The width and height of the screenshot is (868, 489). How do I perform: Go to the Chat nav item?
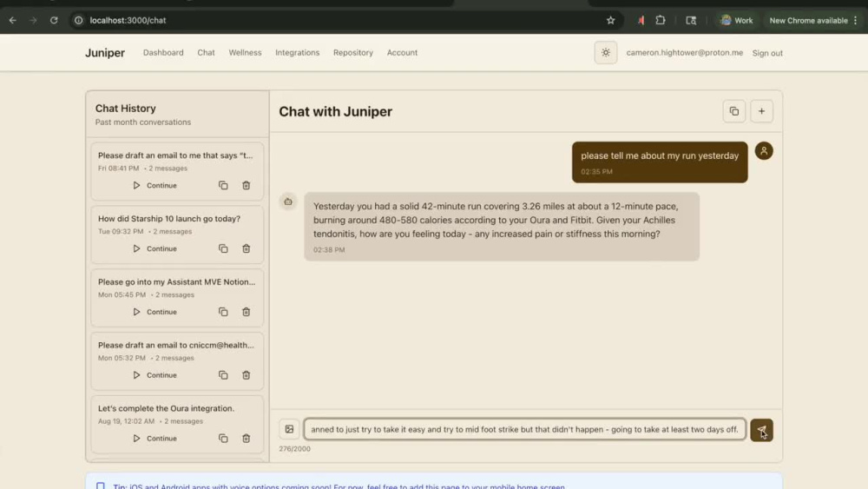[x=206, y=53]
